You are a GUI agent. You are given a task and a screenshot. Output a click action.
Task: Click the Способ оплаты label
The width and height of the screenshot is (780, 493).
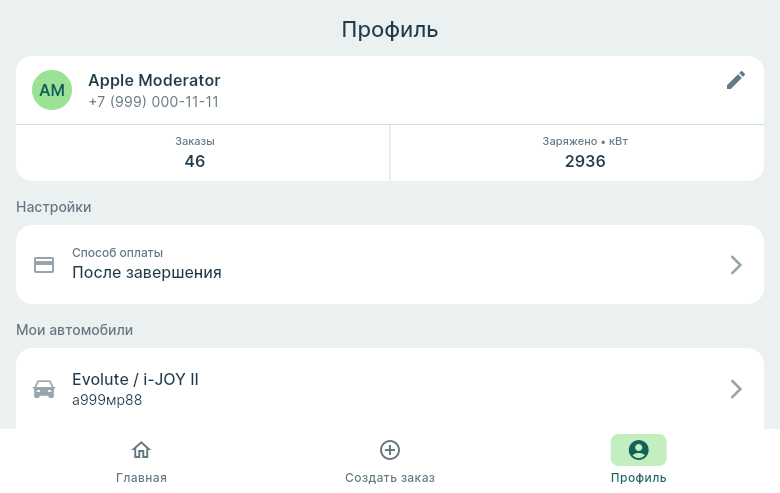pyautogui.click(x=117, y=253)
